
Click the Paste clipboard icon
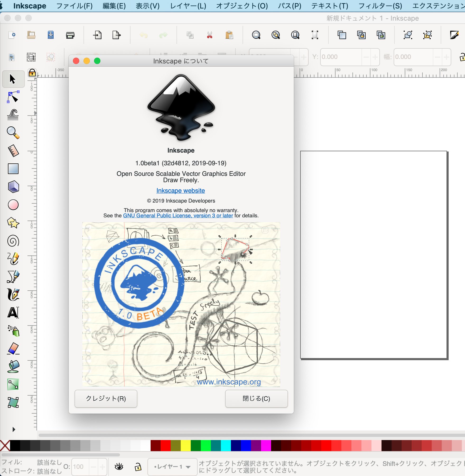[229, 35]
